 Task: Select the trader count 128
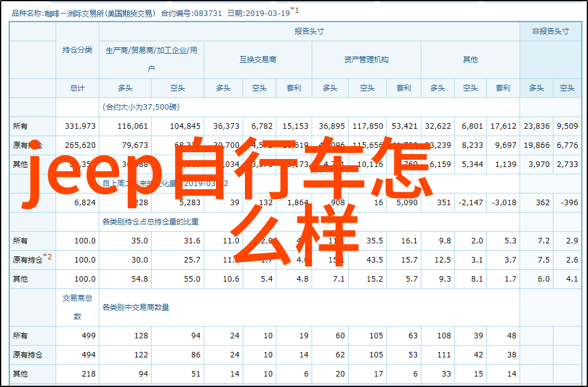pos(141,336)
